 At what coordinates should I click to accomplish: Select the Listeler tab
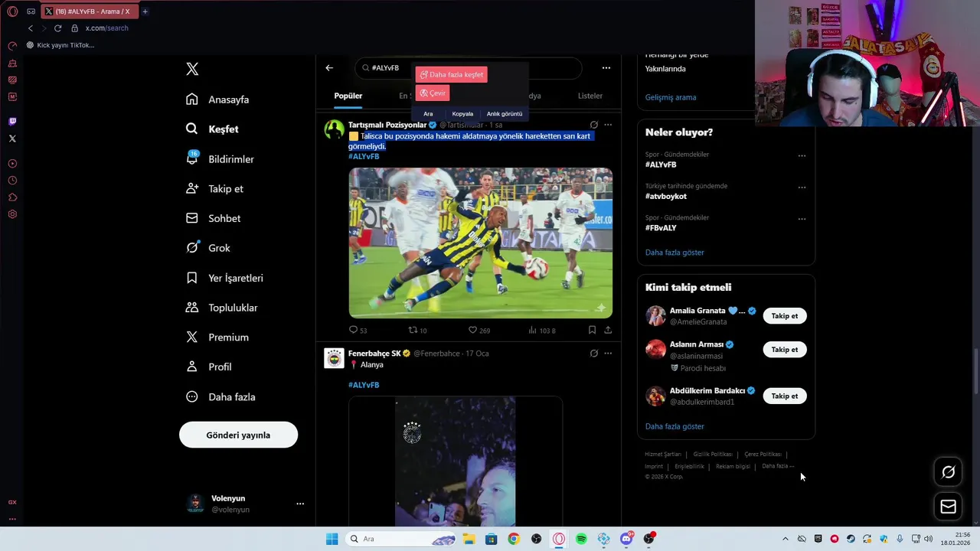click(x=590, y=96)
